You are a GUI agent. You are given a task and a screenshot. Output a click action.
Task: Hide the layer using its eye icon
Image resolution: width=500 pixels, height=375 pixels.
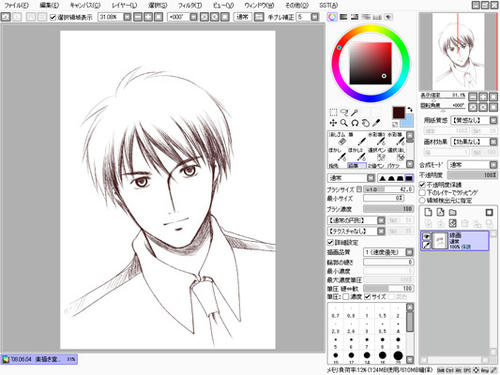click(426, 236)
